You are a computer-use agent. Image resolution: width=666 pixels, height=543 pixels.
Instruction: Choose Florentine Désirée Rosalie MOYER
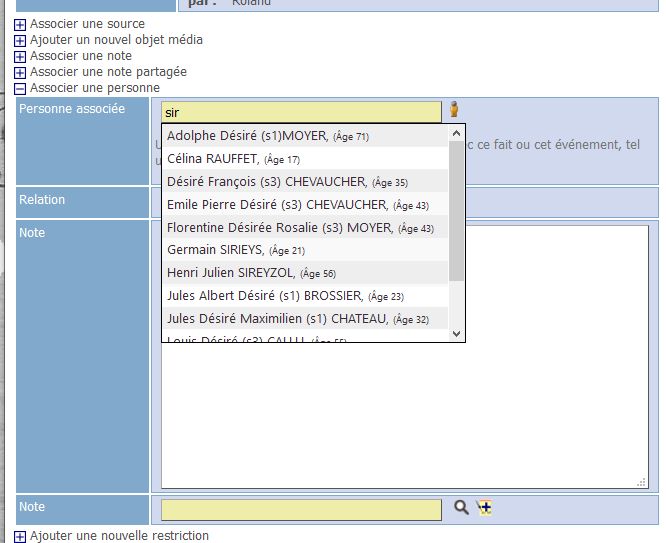pyautogui.click(x=300, y=228)
